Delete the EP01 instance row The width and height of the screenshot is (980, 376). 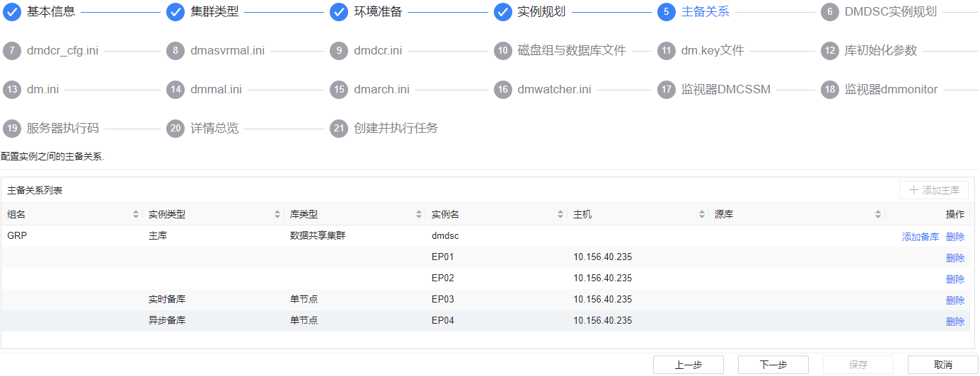click(x=955, y=258)
